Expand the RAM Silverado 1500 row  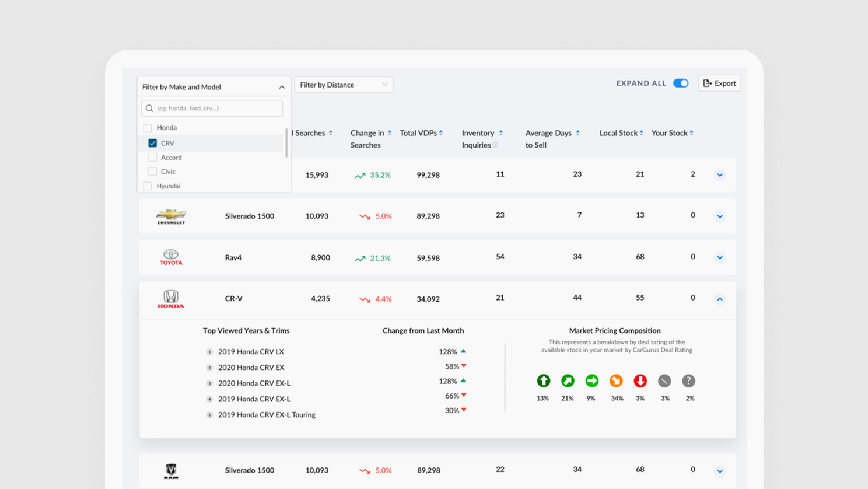720,471
